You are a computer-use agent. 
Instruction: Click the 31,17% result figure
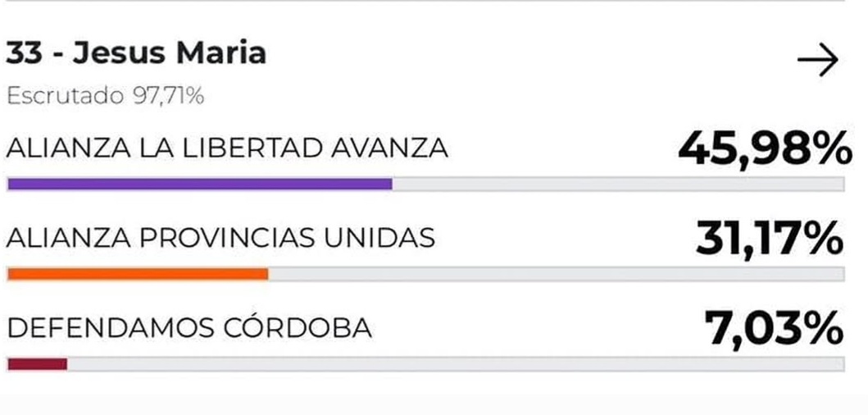(x=769, y=239)
